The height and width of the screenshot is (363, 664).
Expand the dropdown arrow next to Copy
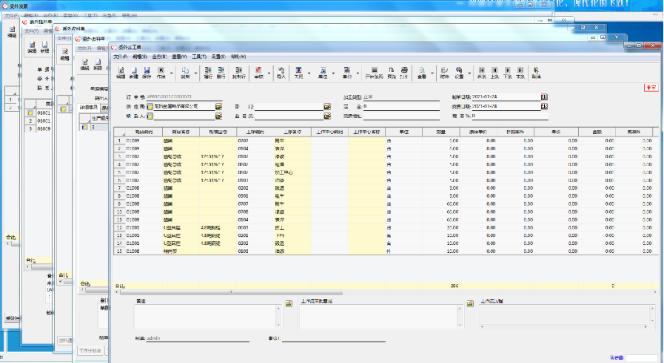coord(196,73)
